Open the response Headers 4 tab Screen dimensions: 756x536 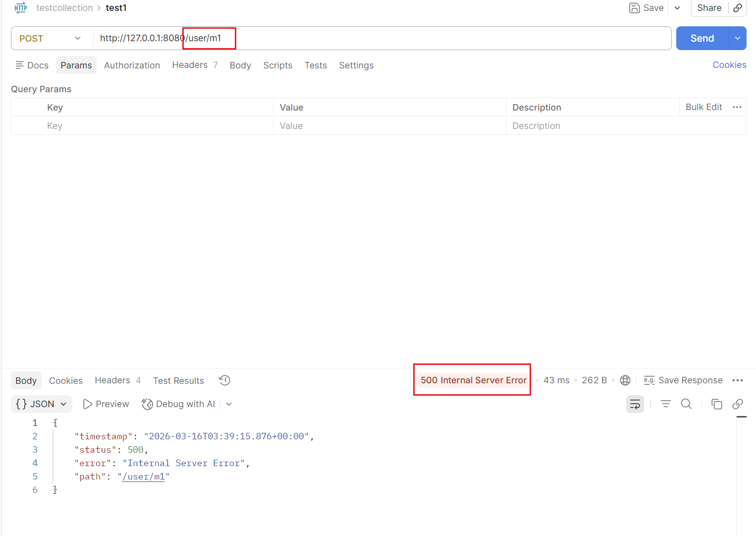tap(118, 380)
